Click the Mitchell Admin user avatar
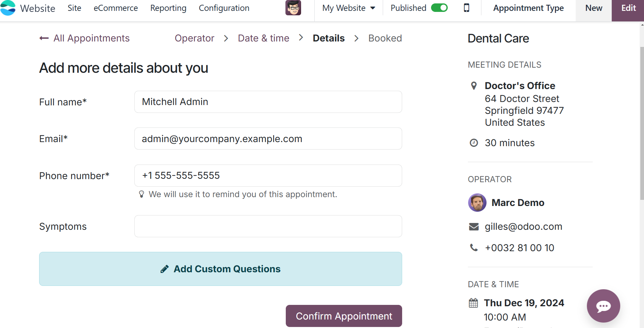Viewport: 644px width, 328px height. point(293,8)
